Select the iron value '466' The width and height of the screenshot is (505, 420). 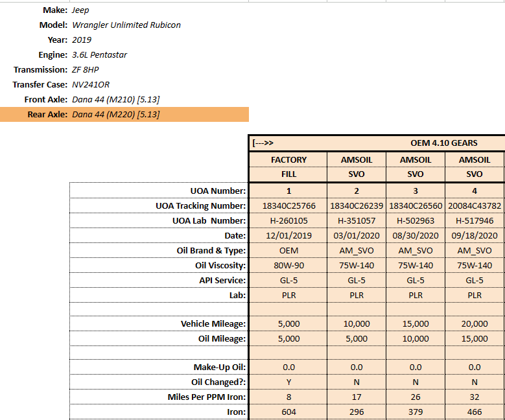click(x=475, y=412)
